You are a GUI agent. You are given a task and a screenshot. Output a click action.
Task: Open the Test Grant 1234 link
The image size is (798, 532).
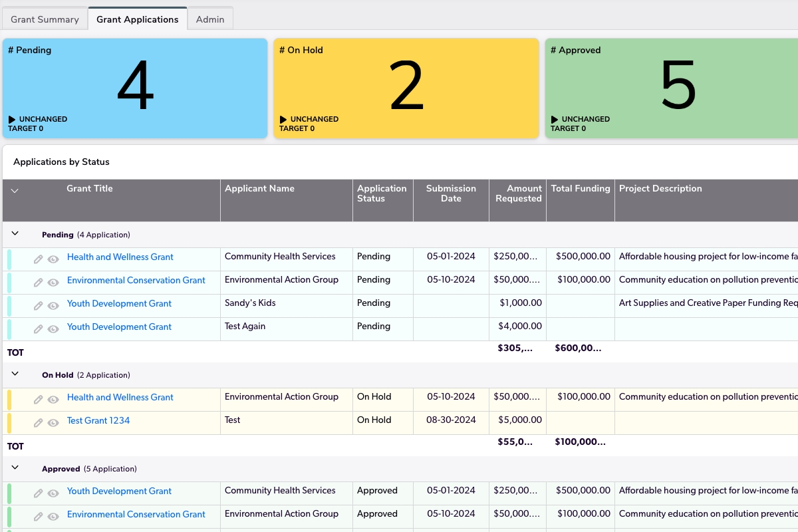tap(98, 420)
